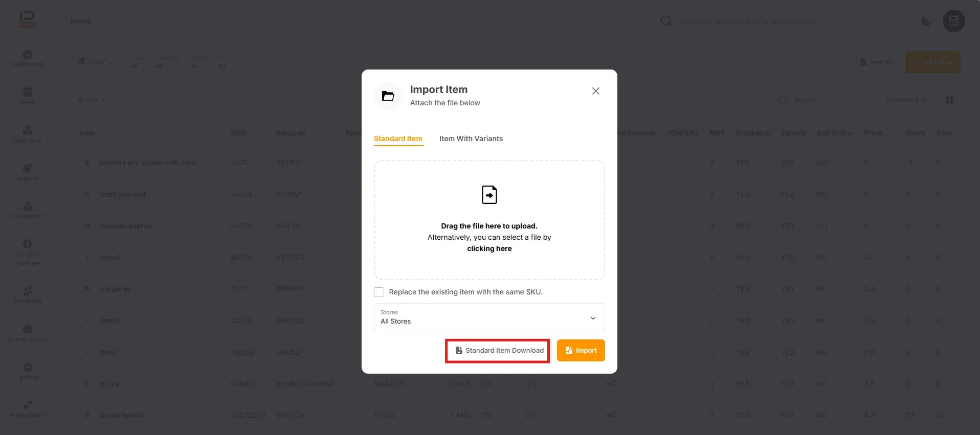This screenshot has width=980, height=435.
Task: Click the app logo at top left
Action: (x=27, y=20)
